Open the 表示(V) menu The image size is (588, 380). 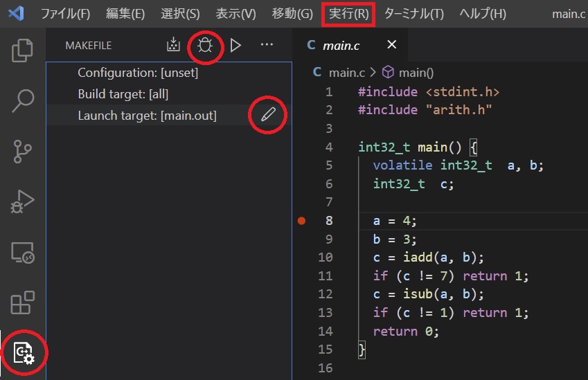tap(236, 14)
